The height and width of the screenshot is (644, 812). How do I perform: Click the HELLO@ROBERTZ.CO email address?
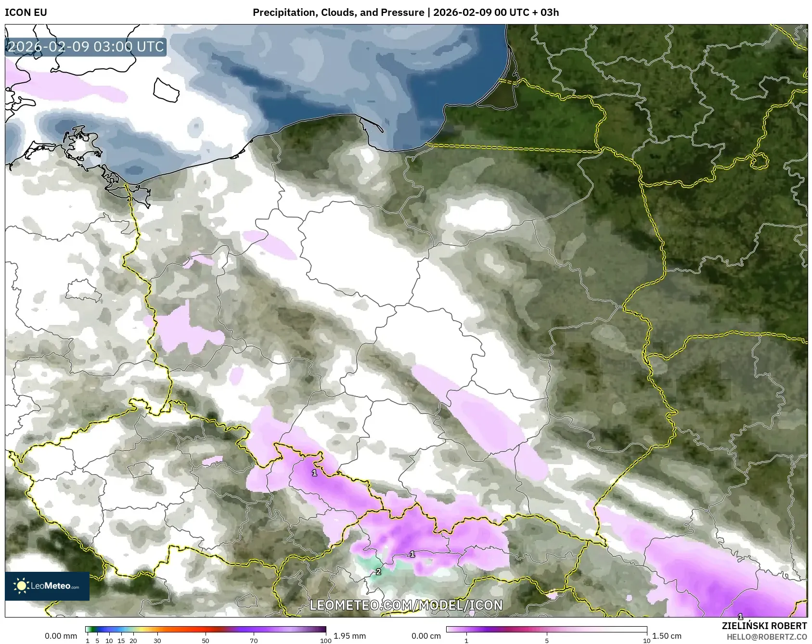point(766,637)
